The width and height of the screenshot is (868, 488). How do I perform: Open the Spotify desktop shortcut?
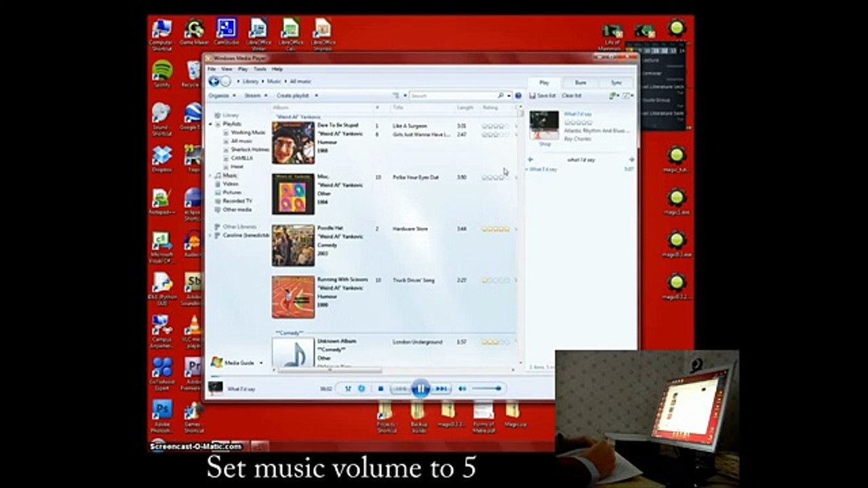(x=162, y=73)
